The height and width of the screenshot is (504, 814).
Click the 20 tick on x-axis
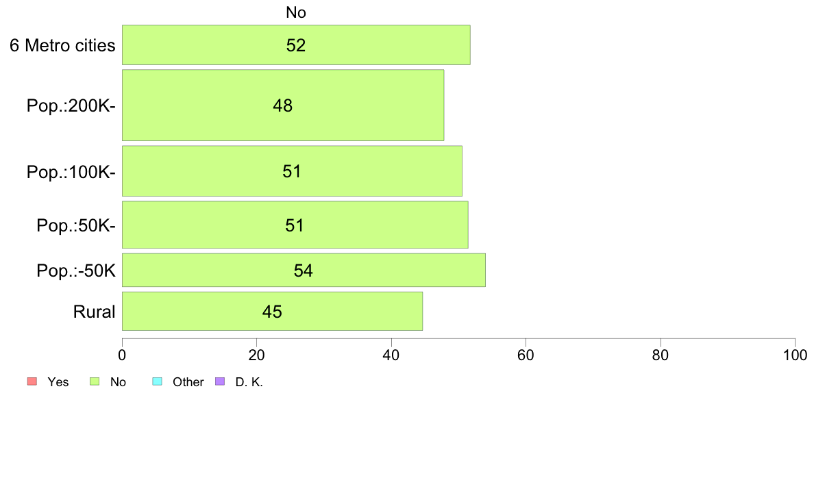tap(256, 355)
